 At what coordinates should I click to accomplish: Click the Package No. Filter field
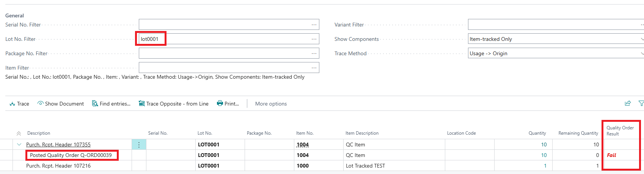click(x=224, y=53)
